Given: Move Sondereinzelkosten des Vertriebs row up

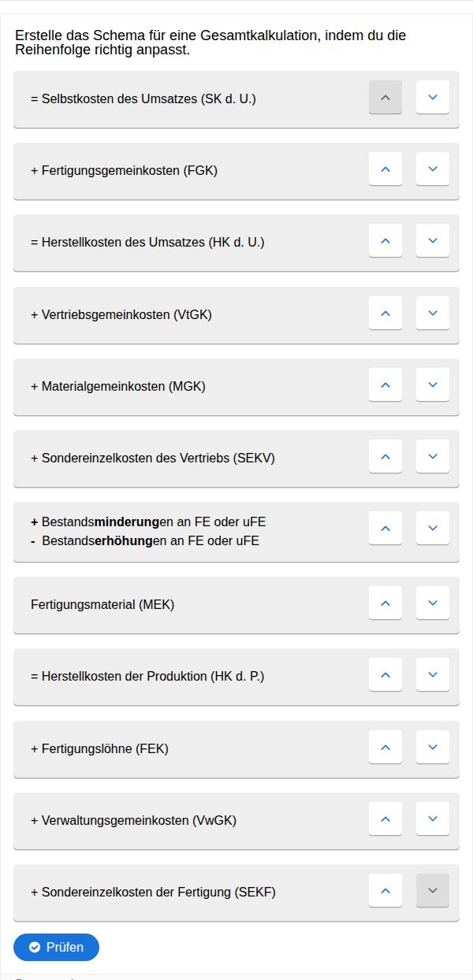Looking at the screenshot, I should (x=385, y=457).
